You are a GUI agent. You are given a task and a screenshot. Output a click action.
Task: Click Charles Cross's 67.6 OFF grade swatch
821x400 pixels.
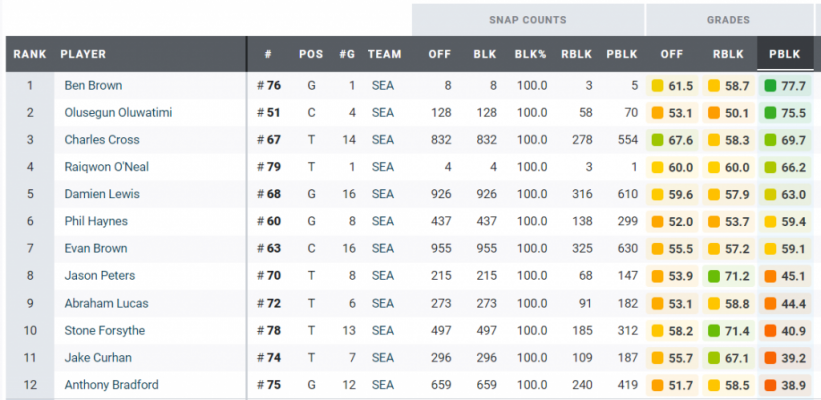click(x=658, y=140)
